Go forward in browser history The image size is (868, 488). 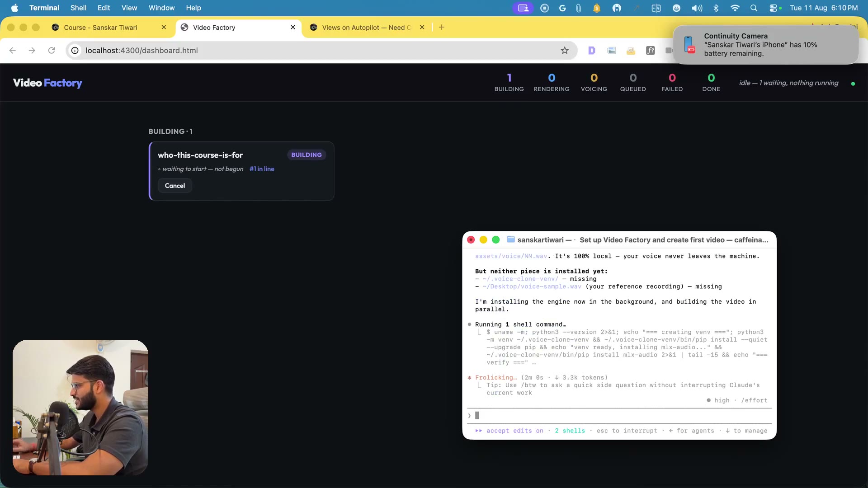[32, 51]
